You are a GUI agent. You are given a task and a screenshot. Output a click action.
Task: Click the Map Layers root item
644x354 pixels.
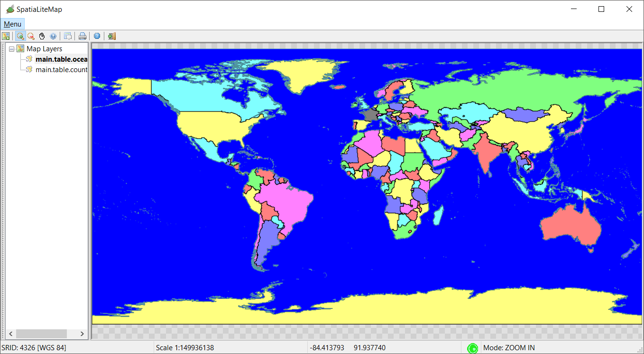point(44,49)
